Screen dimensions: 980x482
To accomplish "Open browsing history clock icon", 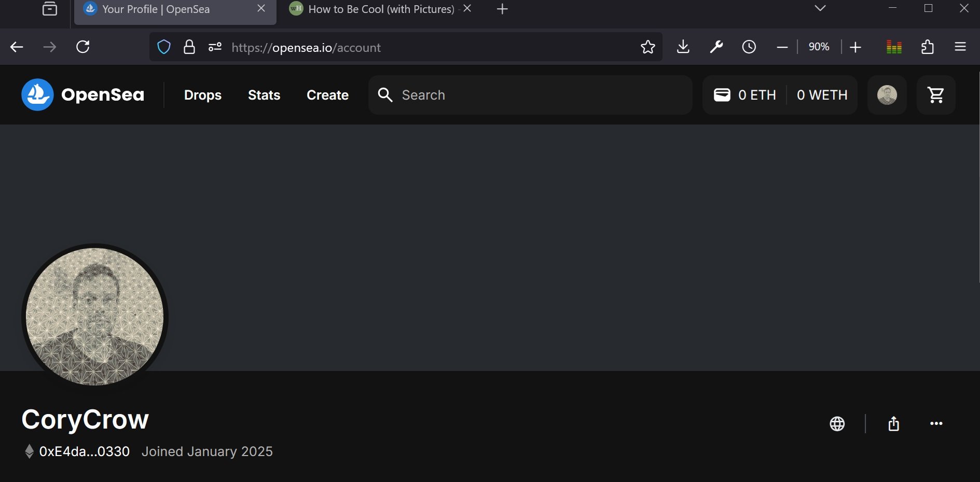I will tap(749, 47).
